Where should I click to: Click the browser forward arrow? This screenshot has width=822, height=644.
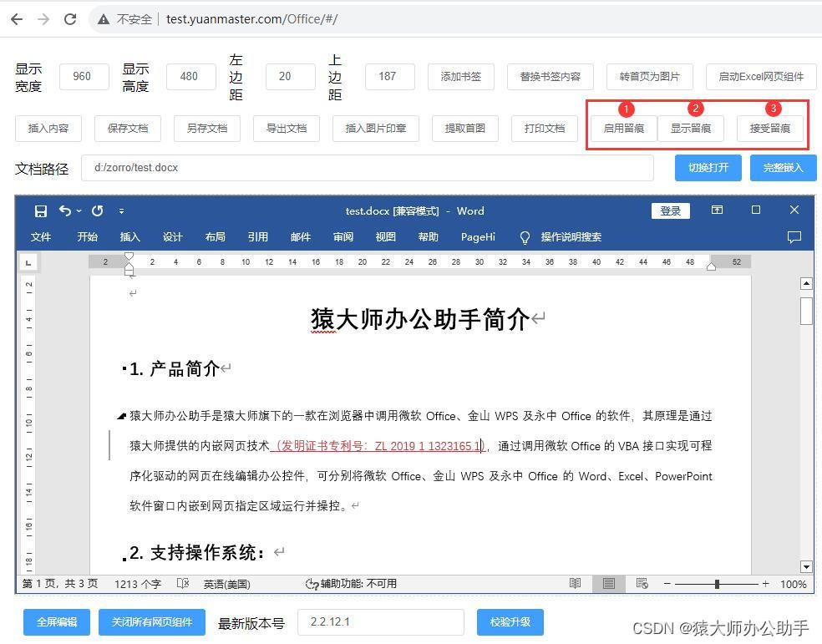tap(43, 19)
